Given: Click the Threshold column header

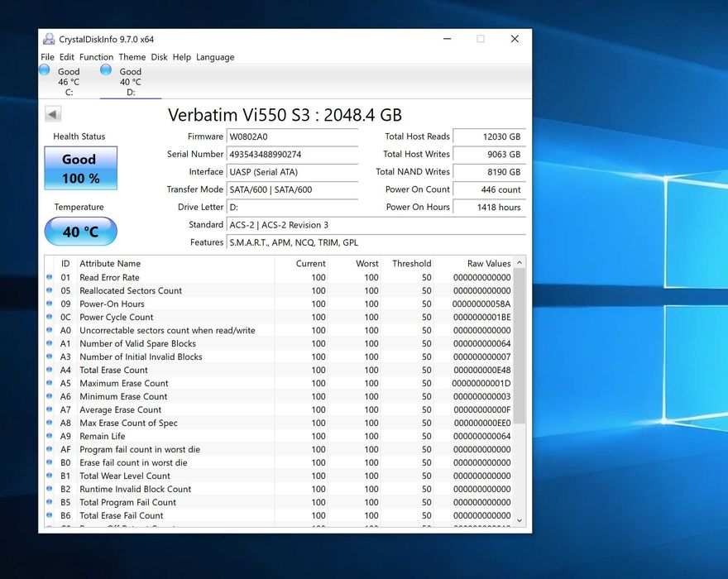Looking at the screenshot, I should tap(407, 263).
